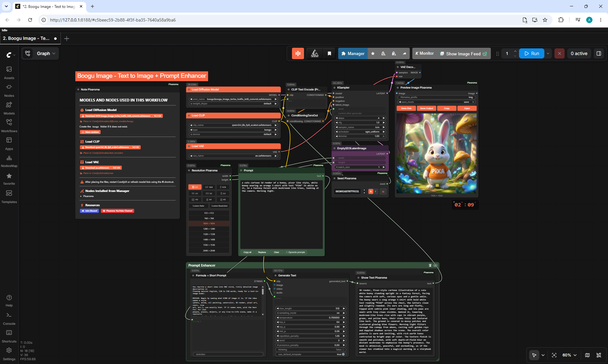Open the Manager menu
608x364 pixels.
tap(353, 53)
